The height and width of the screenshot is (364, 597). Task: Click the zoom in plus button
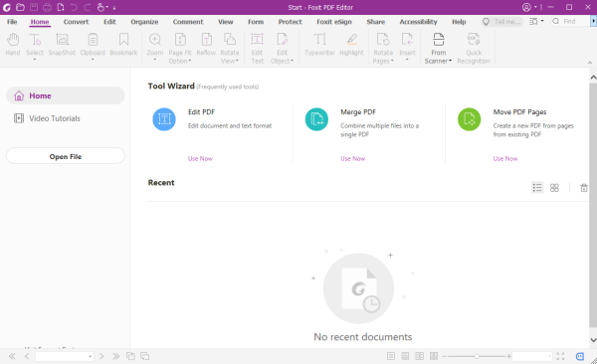click(508, 356)
